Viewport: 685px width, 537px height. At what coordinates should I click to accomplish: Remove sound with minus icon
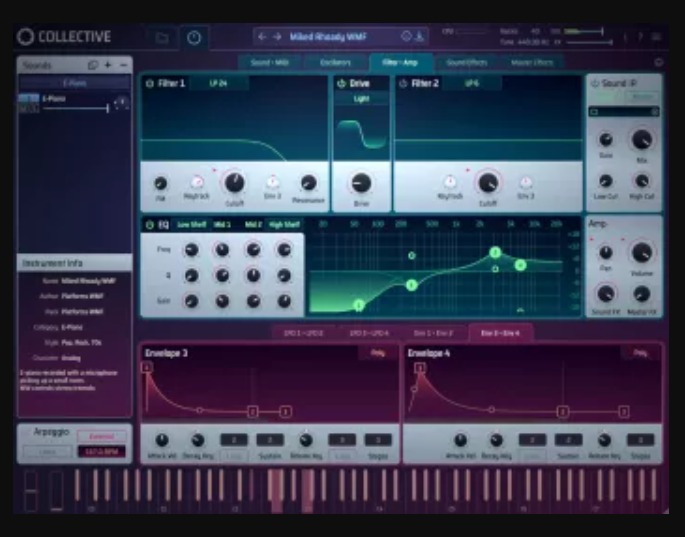[123, 65]
